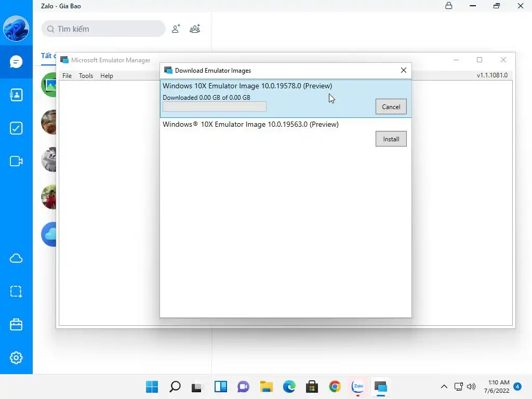Show hidden tray icons chevron

[x=444, y=387]
